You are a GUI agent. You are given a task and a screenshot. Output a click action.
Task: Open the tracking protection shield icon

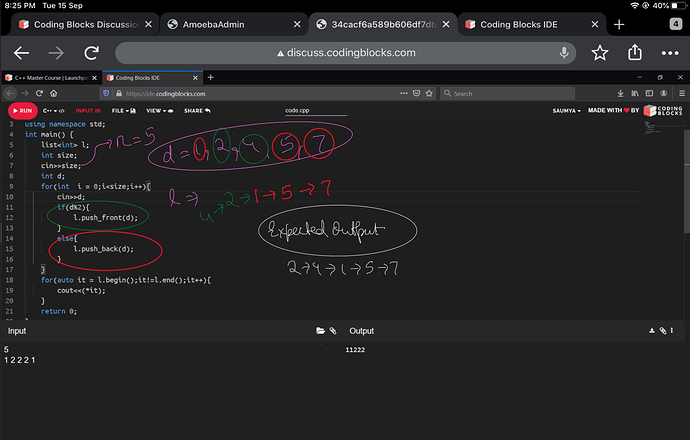click(x=106, y=93)
